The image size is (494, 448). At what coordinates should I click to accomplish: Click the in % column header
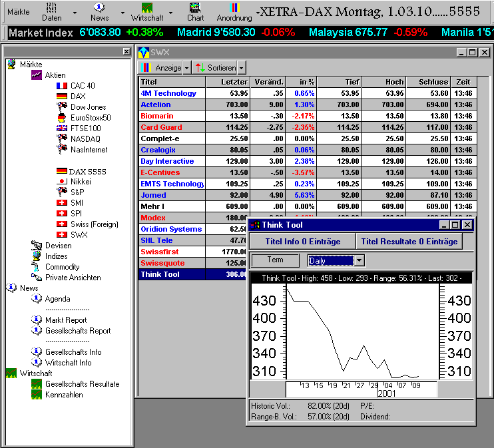pos(301,82)
